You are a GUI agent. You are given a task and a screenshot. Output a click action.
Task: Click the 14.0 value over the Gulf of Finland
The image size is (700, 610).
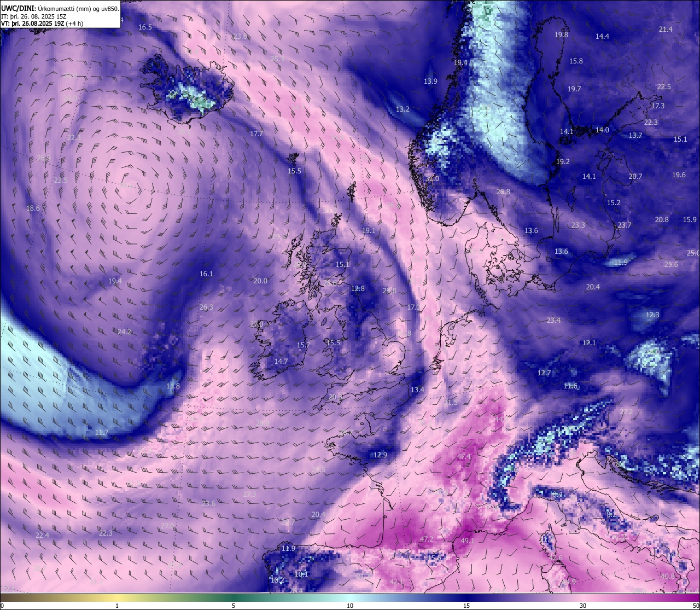pos(602,130)
